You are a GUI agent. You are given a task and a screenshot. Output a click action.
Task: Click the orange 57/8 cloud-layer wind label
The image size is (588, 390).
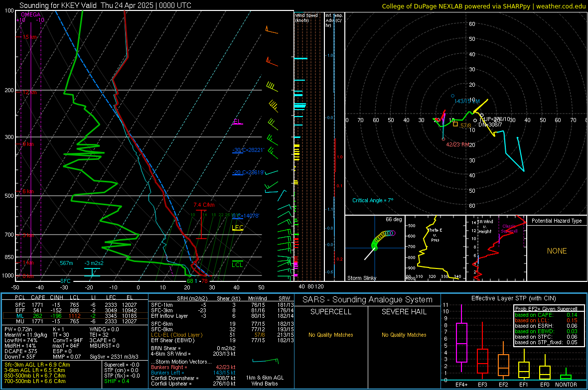pyautogui.click(x=466, y=126)
